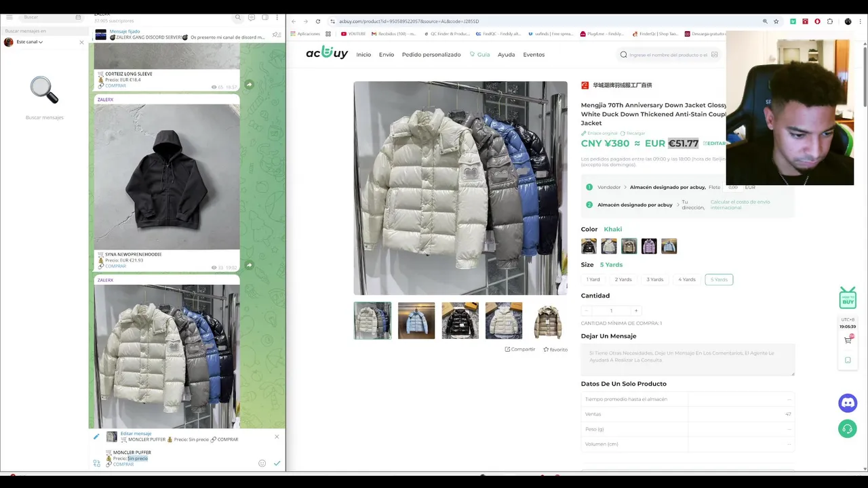Select the first black color swatch
Screen dimensions: 868x488
[589, 246]
